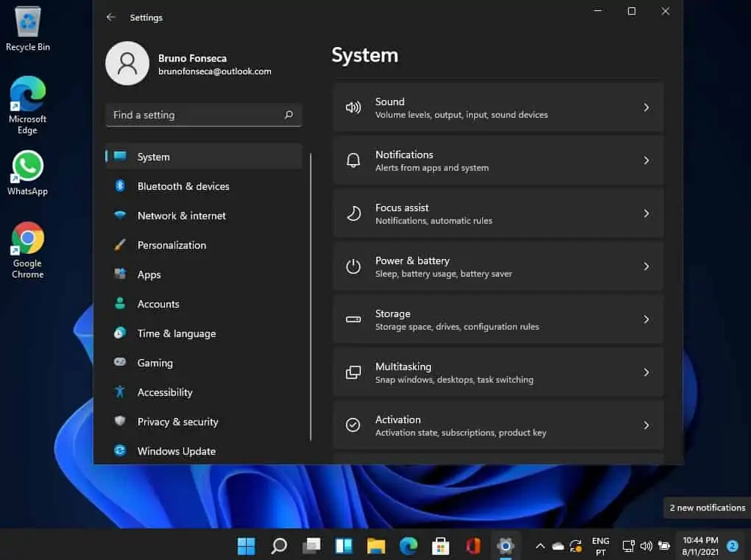Image resolution: width=751 pixels, height=560 pixels.
Task: Open the Bruno Fonseca account profile
Action: [177, 64]
